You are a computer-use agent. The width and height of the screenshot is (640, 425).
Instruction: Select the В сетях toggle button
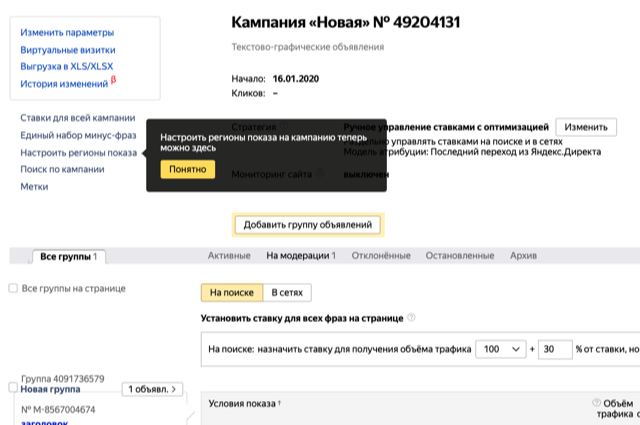[x=287, y=292]
